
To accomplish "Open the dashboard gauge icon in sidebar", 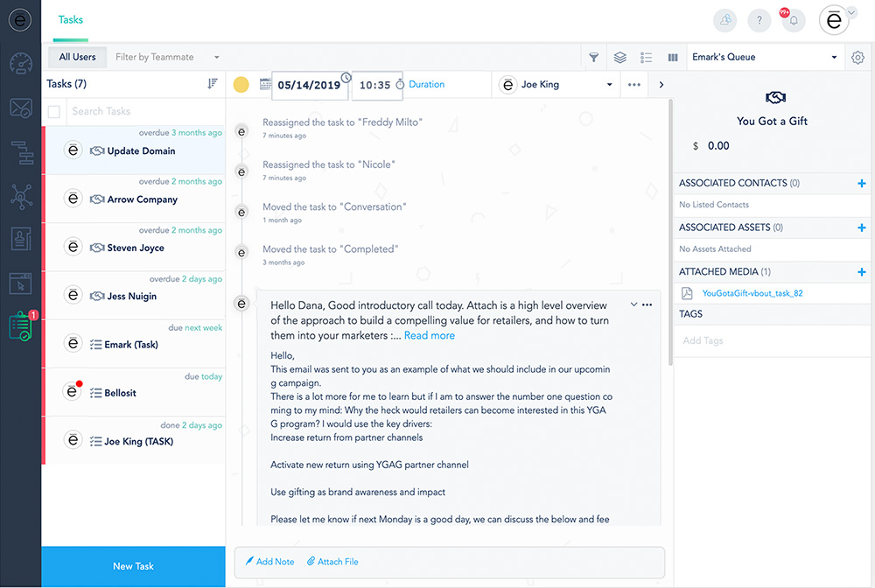I will coord(21,64).
